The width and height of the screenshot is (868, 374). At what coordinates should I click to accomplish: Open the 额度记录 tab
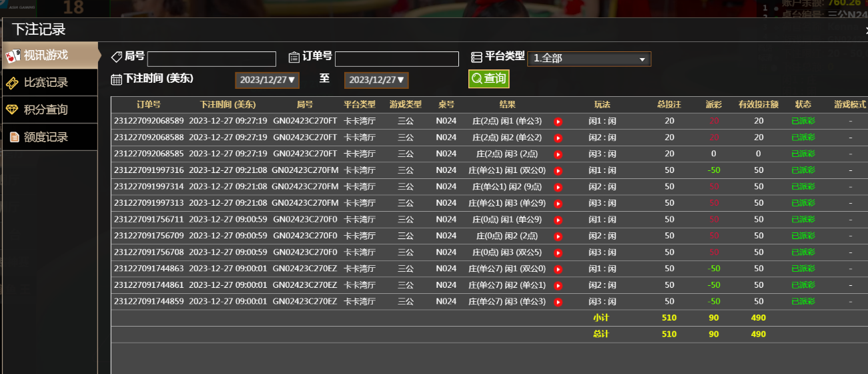pyautogui.click(x=50, y=137)
